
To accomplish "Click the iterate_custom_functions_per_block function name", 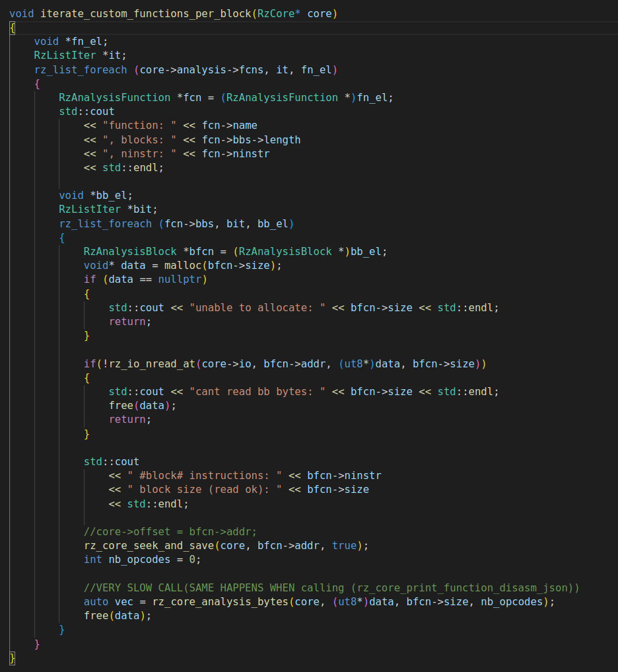I will [x=145, y=13].
